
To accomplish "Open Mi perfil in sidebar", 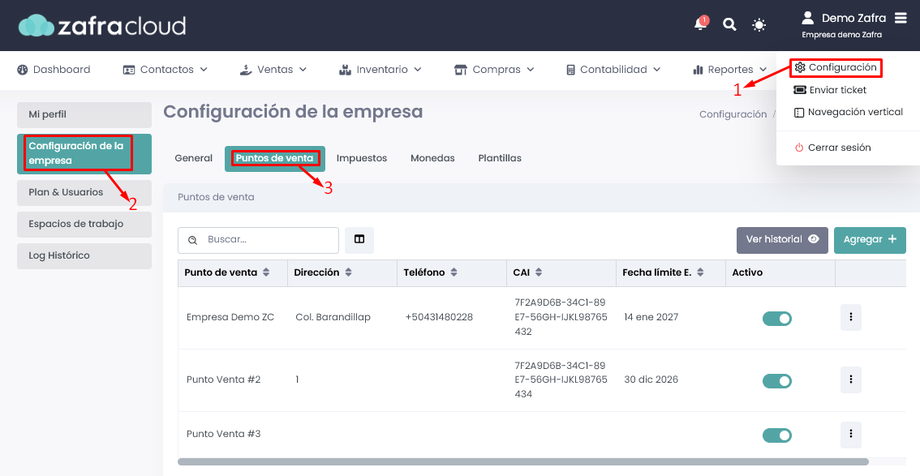I will [84, 115].
